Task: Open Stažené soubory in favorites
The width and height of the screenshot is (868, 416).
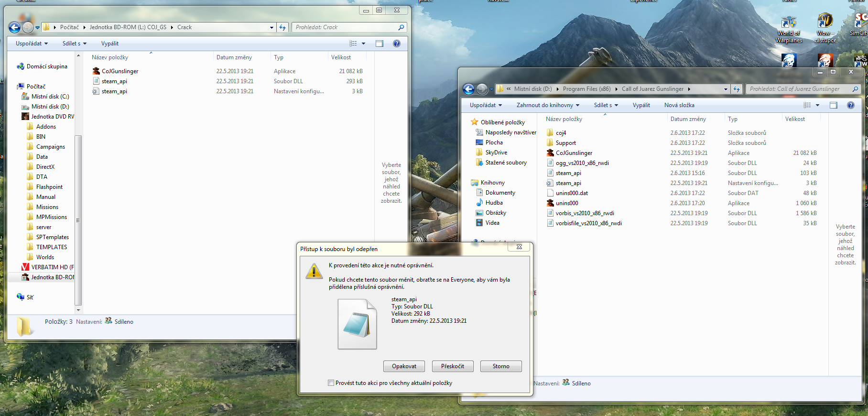Action: pos(501,163)
